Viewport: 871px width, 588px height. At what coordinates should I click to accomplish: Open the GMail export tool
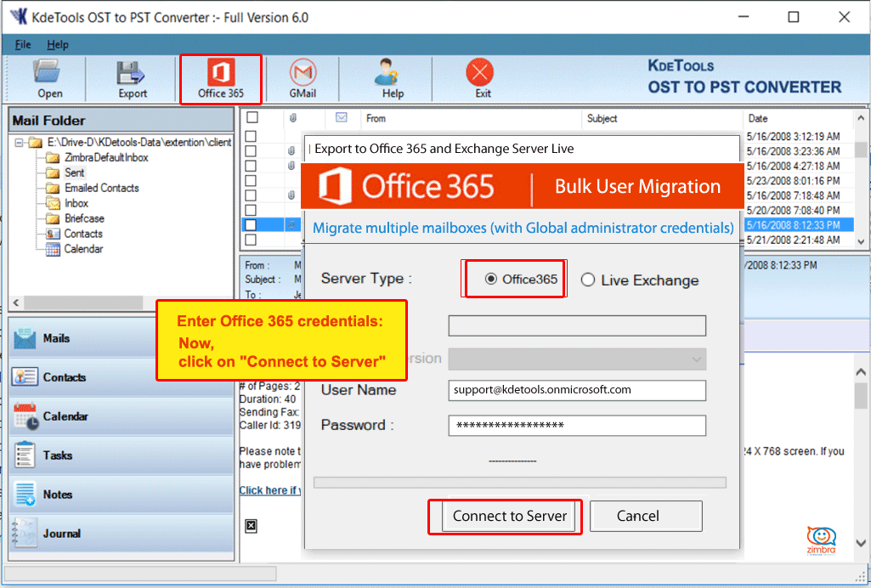tap(303, 78)
